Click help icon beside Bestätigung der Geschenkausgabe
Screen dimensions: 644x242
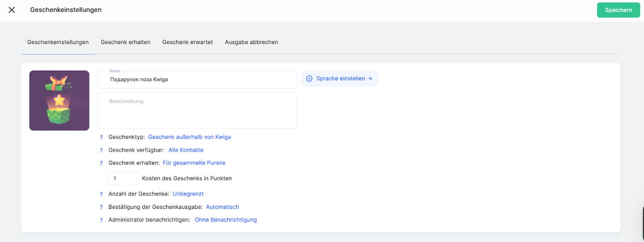101,207
